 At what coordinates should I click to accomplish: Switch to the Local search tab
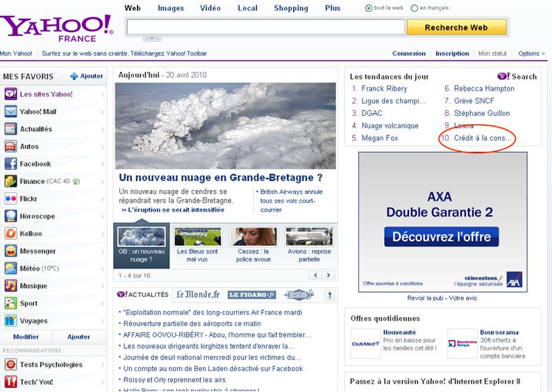tap(247, 8)
